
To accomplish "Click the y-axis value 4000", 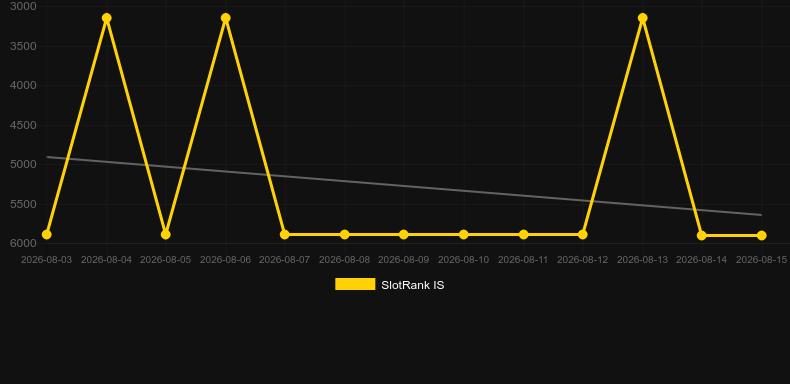I will (23, 85).
